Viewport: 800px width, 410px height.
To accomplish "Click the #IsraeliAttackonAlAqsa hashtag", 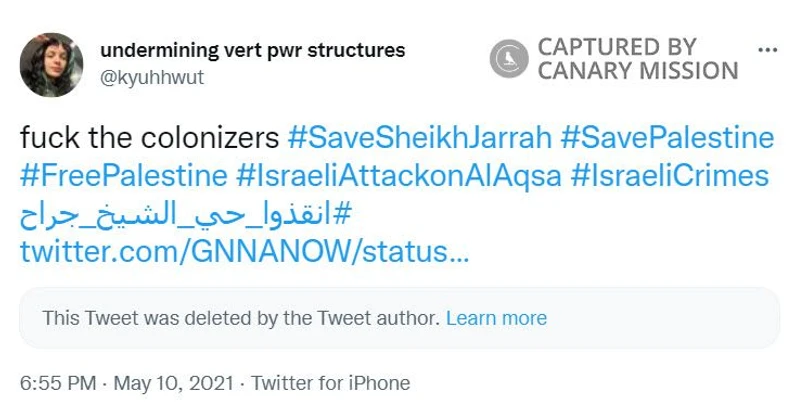I will (x=398, y=176).
